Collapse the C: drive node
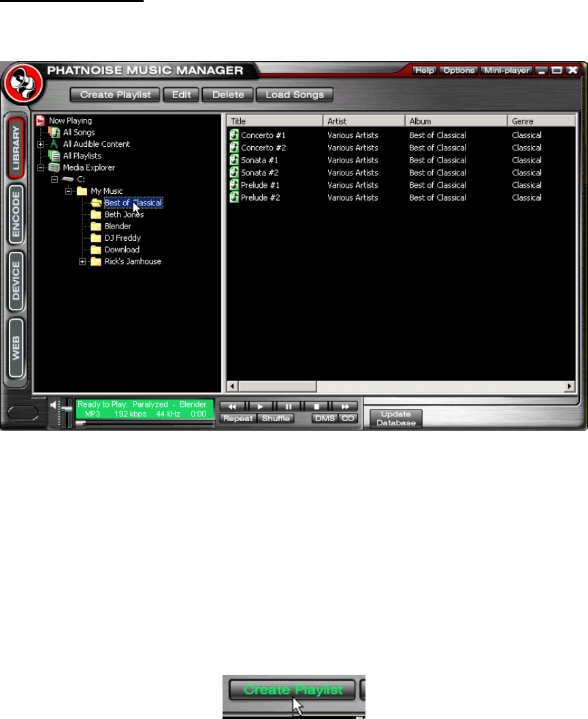This screenshot has width=588, height=719. (54, 180)
